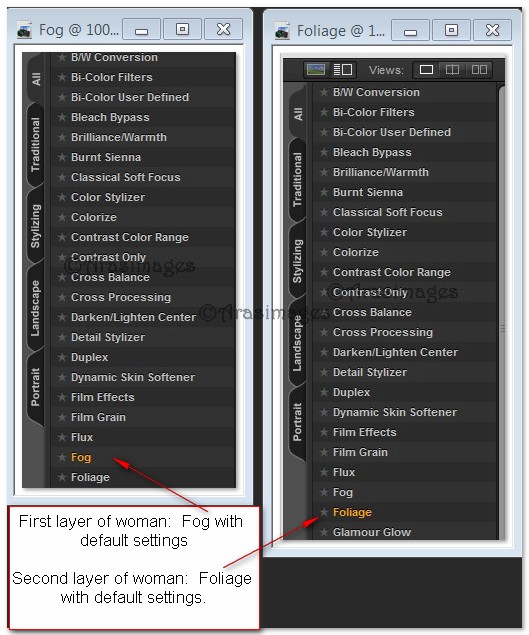
Task: Show image-only preview mode icon
Action: pos(316,70)
